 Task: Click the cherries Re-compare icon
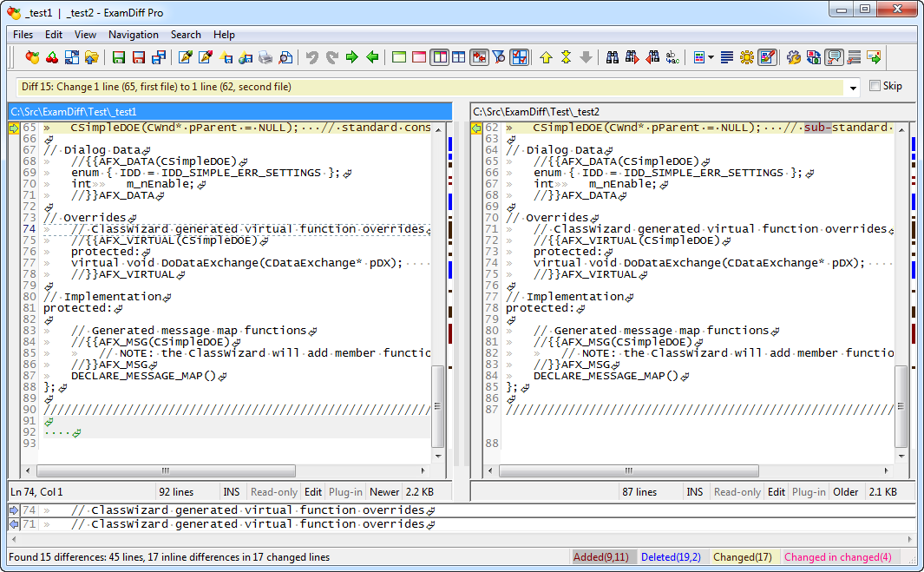click(x=52, y=57)
